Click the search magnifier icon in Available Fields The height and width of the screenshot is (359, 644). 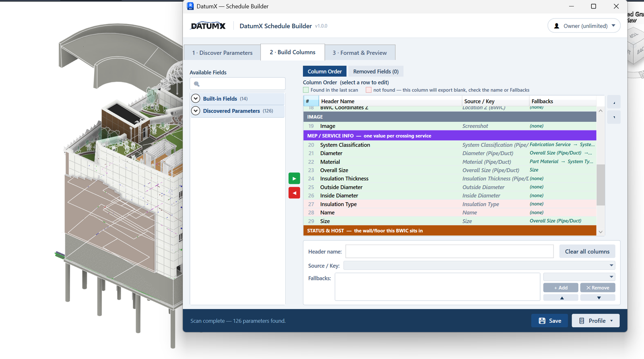coord(197,84)
